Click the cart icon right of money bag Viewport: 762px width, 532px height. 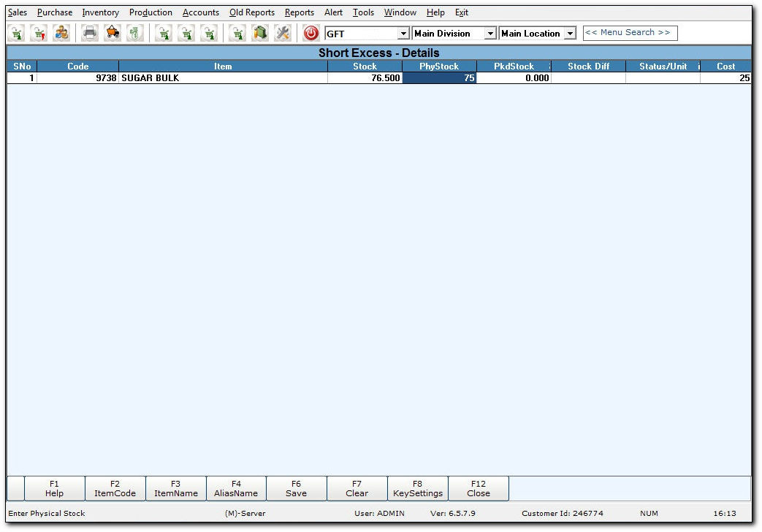[164, 34]
